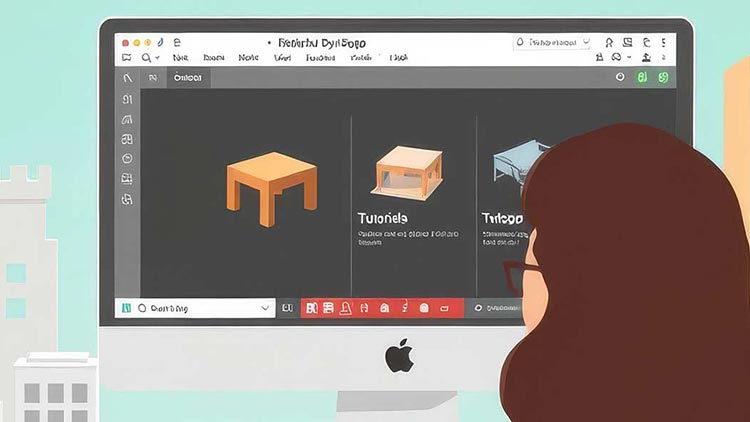Expand the dropdown field in the title bar
Viewport: 750px width, 422px height.
pos(585,43)
